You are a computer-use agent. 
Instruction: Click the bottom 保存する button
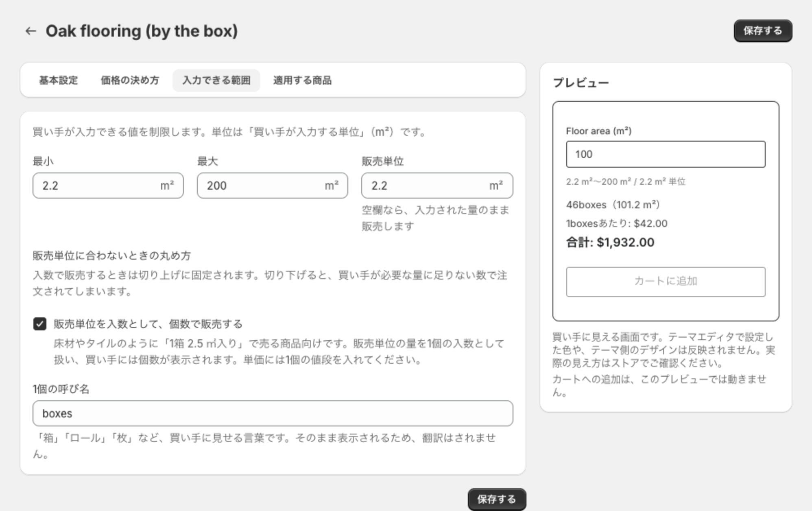coord(496,499)
